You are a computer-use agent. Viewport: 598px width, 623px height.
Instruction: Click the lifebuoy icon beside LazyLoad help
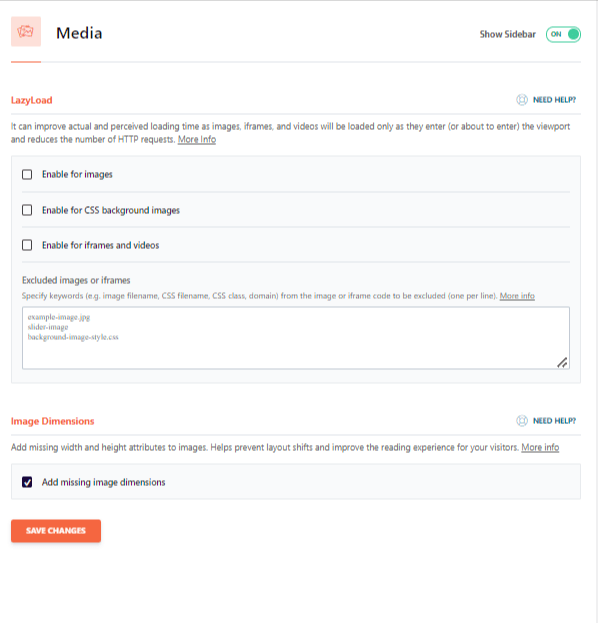(522, 100)
